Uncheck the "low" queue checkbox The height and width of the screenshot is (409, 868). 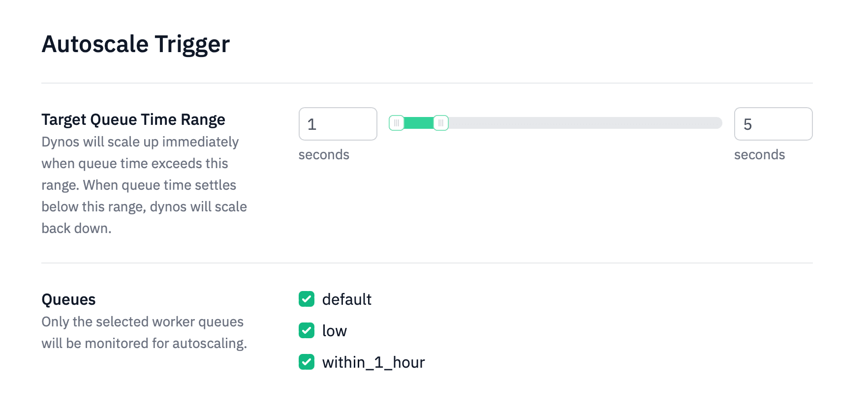point(306,330)
